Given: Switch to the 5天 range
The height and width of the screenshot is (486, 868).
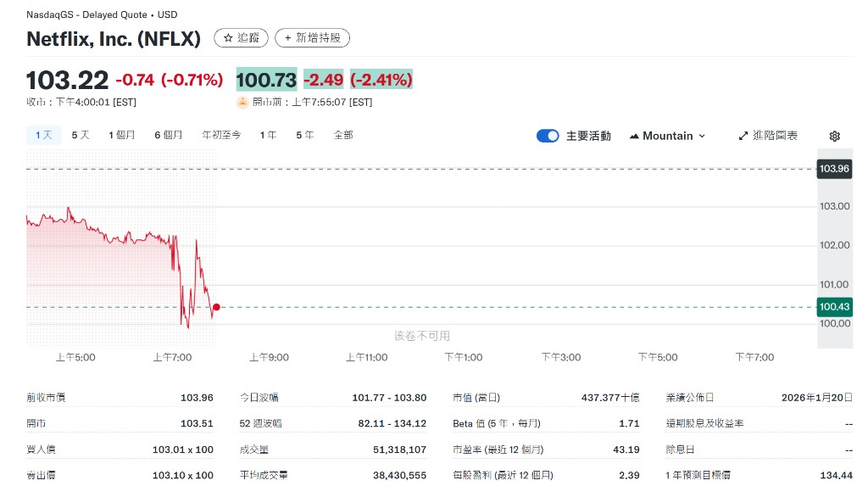Looking at the screenshot, I should [x=81, y=135].
